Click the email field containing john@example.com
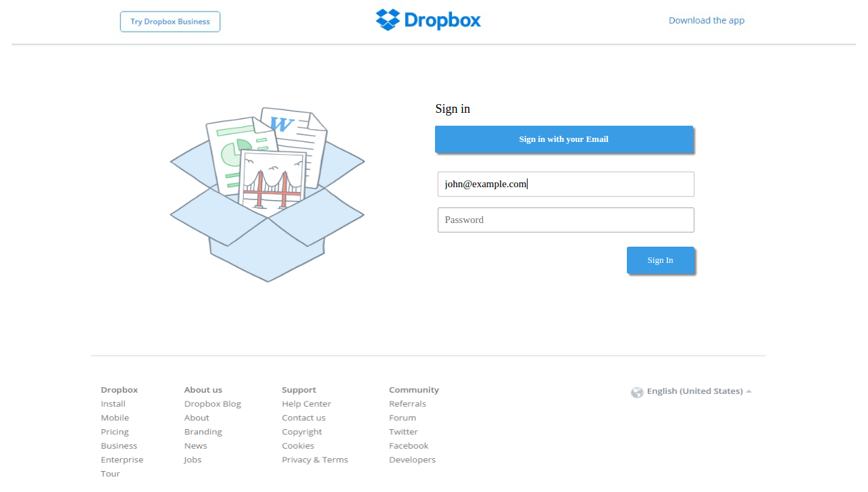This screenshot has width=868, height=492. click(566, 184)
